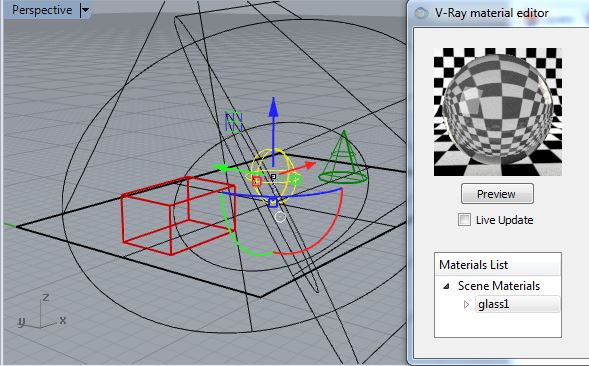Click the Preview button
The image size is (589, 366).
click(497, 194)
